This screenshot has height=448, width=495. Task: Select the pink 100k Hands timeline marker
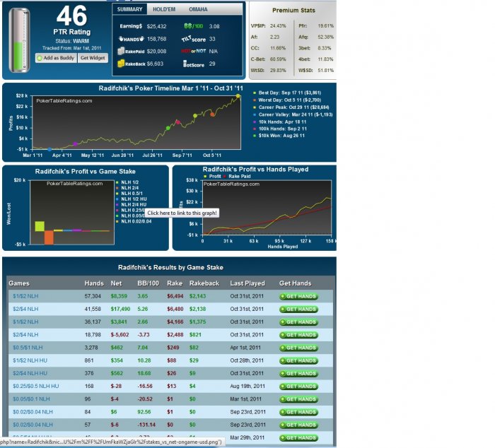177,122
